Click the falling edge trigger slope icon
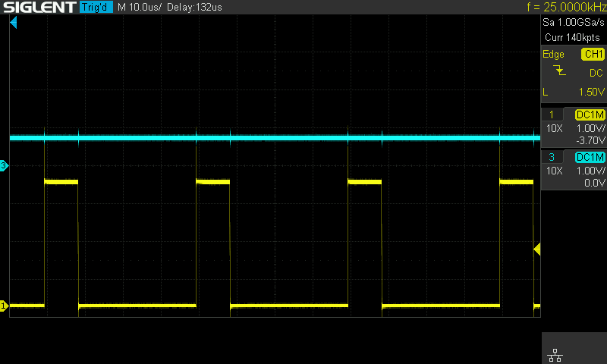This screenshot has width=607, height=364. 560,71
